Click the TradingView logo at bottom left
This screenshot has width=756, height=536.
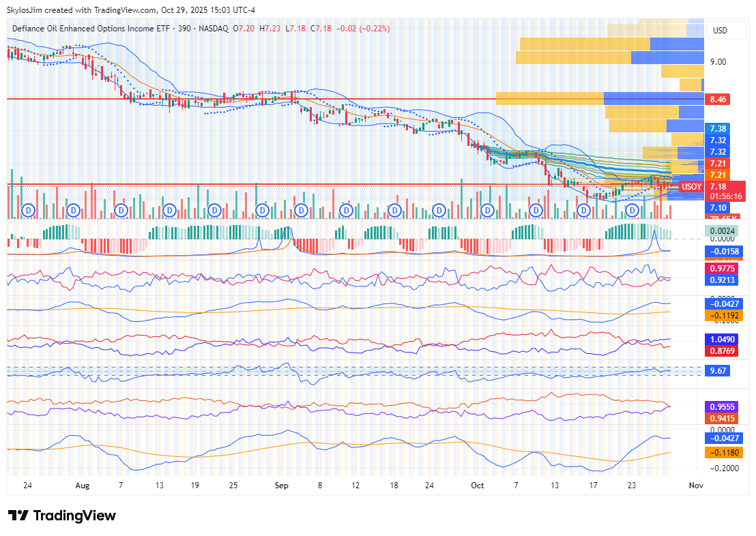click(62, 516)
